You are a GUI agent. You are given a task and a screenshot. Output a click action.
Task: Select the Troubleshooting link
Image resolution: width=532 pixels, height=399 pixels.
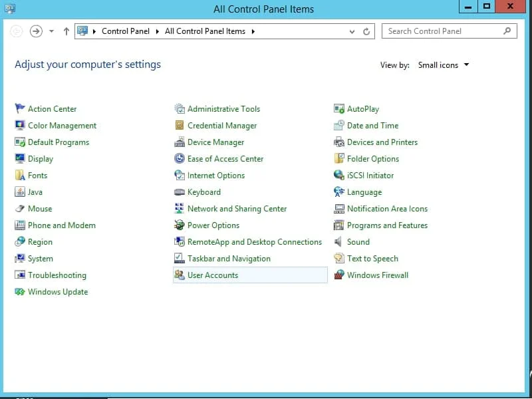click(x=57, y=275)
